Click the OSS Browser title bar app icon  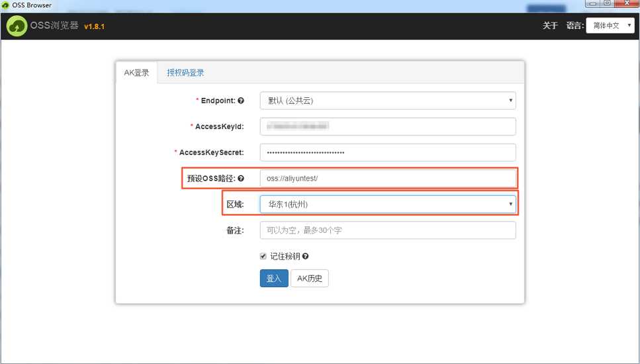pyautogui.click(x=5, y=5)
